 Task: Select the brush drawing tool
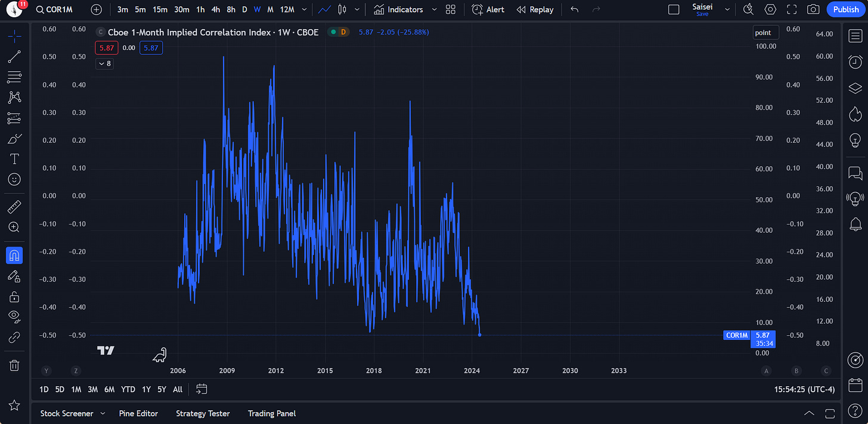14,139
